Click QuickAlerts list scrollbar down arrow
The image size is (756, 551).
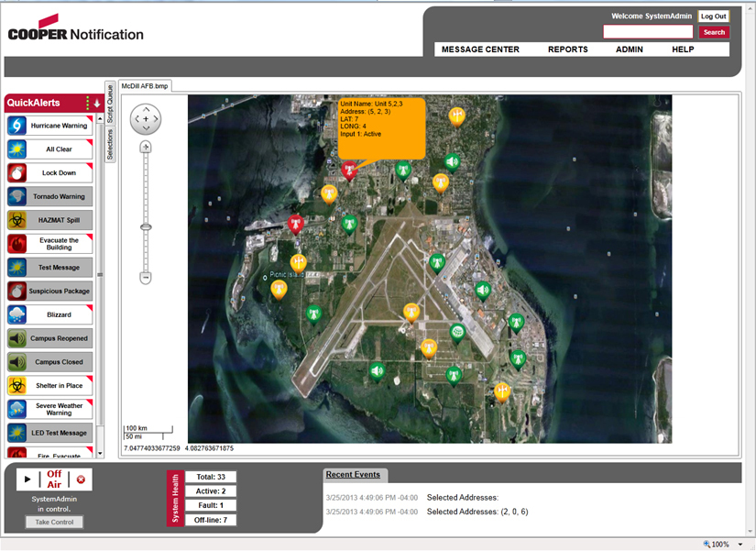(x=100, y=453)
